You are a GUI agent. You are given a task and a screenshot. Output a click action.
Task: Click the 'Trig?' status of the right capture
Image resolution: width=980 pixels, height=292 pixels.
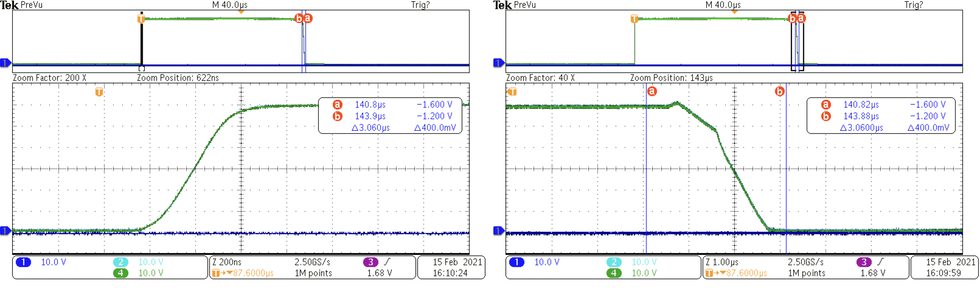tap(914, 5)
